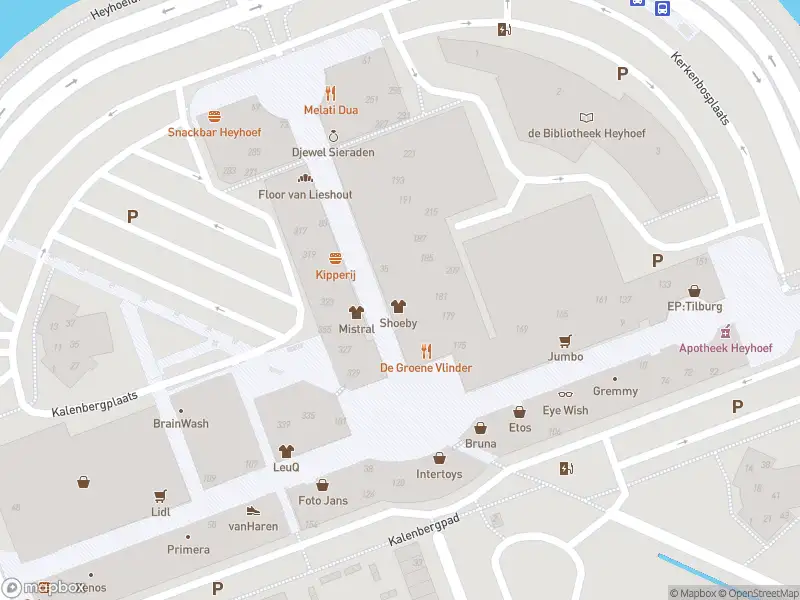Select the EP:Tilburg shopping basket icon

click(x=694, y=291)
